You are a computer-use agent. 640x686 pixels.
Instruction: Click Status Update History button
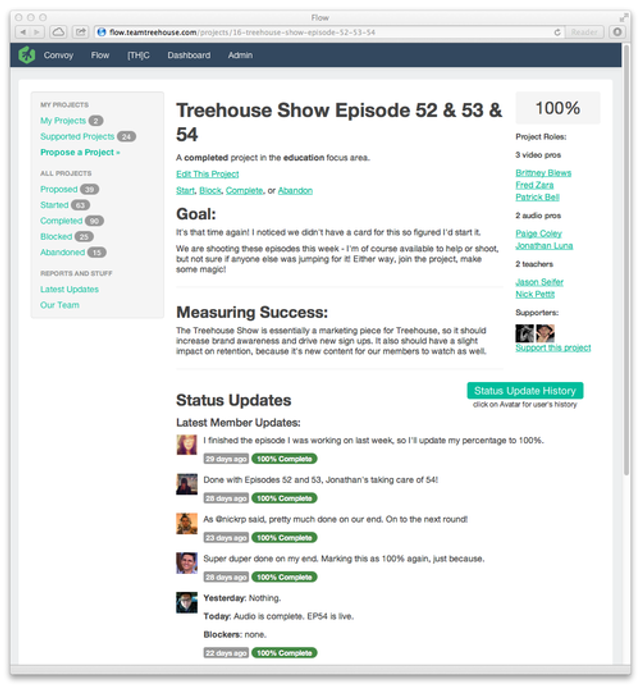[525, 391]
